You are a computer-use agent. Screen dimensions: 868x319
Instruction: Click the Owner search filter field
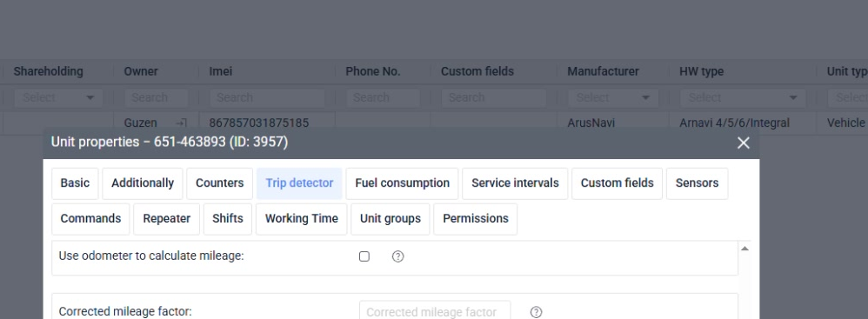point(156,98)
